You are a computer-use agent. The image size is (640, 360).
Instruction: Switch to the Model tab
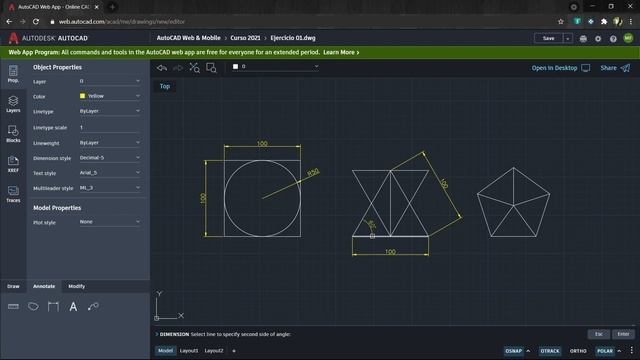[x=165, y=351]
